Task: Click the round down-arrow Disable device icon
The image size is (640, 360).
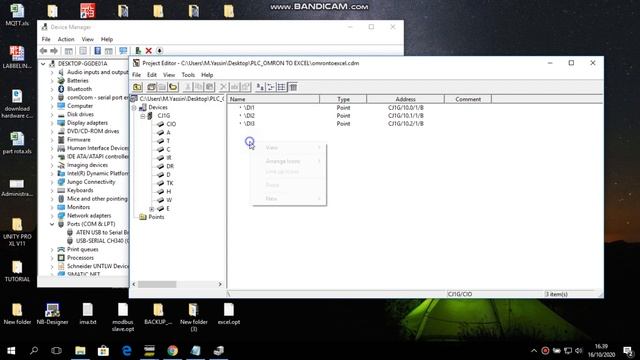Action: tap(160, 51)
